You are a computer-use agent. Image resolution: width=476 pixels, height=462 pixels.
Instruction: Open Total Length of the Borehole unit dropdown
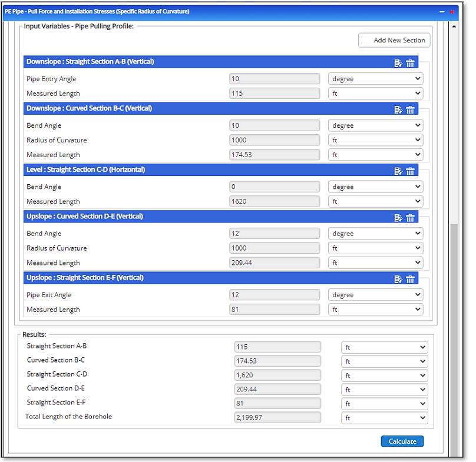[384, 417]
